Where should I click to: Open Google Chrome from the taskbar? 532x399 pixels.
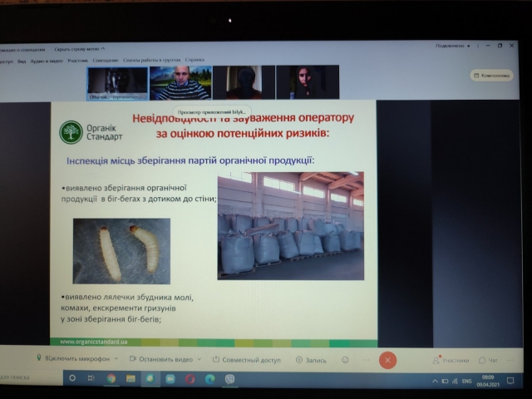(111, 378)
